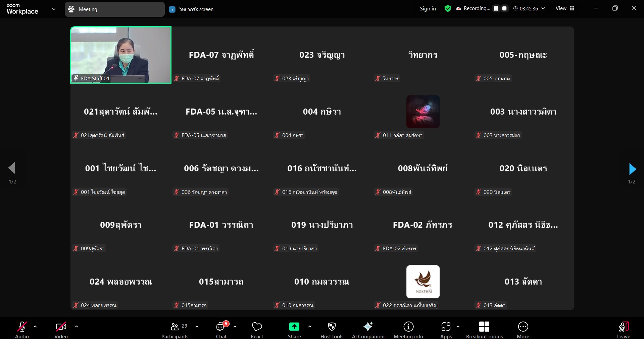Expand share options caret next to Share
644x339 pixels.
pos(310,327)
